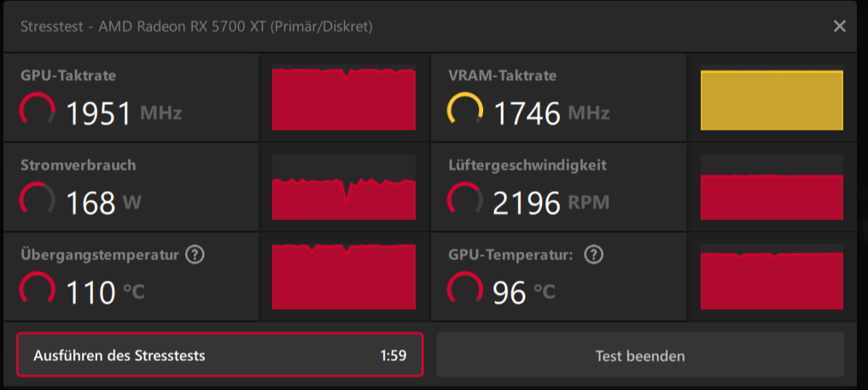Click the Lüftergeschwindigkeit history graph
This screenshot has width=868, height=390.
[772, 187]
